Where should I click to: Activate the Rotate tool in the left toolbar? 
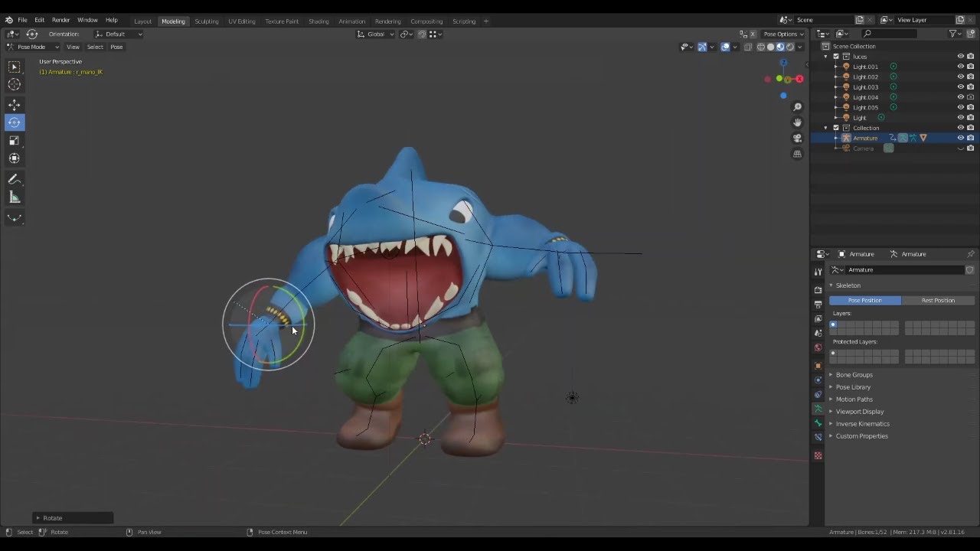coord(15,122)
